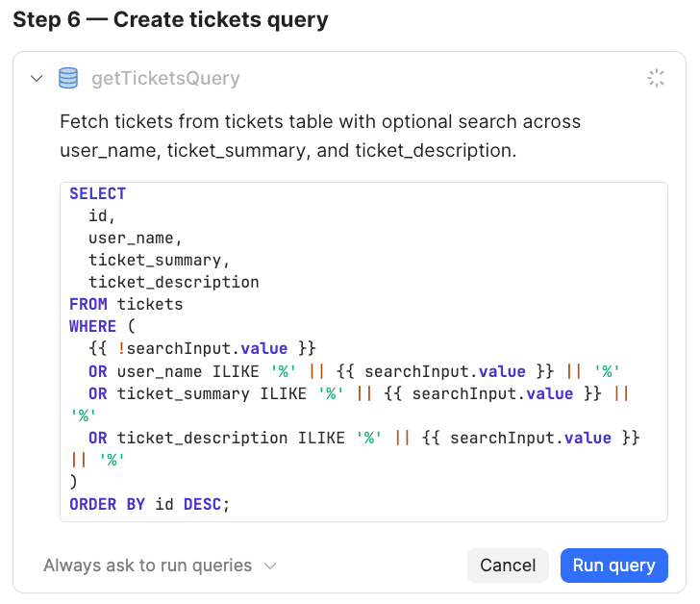Image resolution: width=700 pixels, height=604 pixels.
Task: Click the getTicketsQuery name label
Action: pos(165,79)
